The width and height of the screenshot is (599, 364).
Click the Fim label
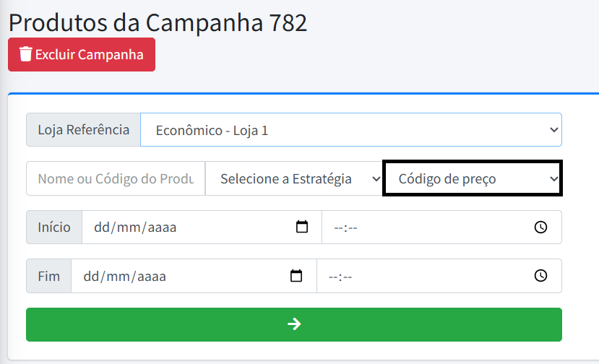coord(48,276)
